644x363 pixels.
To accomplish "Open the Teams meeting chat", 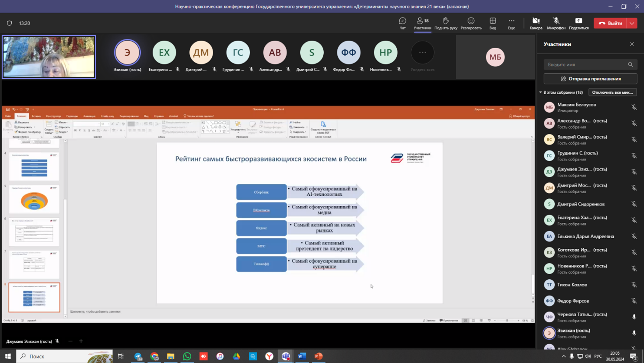I will [x=402, y=23].
